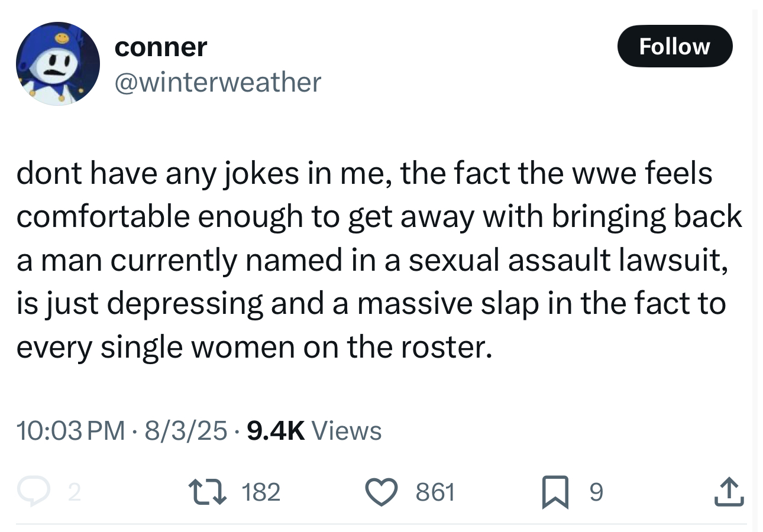Open conner's profile picture avatar
This screenshot has width=763, height=532.
57,64
